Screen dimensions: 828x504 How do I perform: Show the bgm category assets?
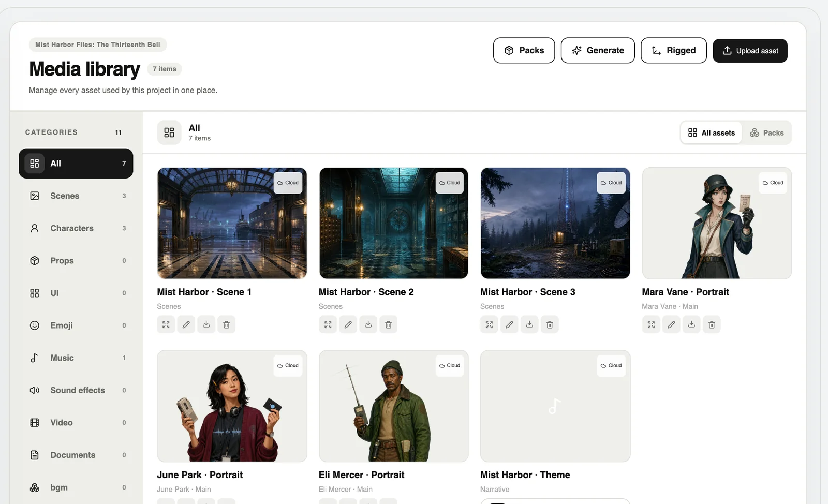[x=76, y=487]
